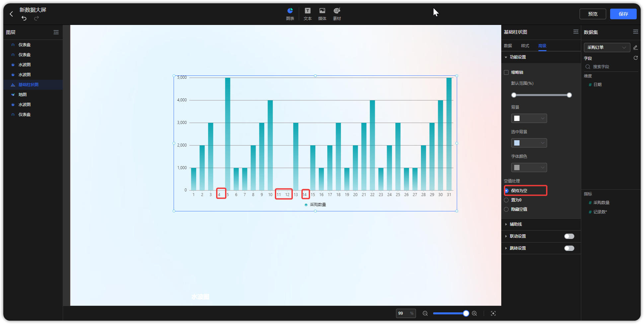Viewport: 644px width, 324px height.
Task: Open the 采购订单 dataset dropdown
Action: 607,48
